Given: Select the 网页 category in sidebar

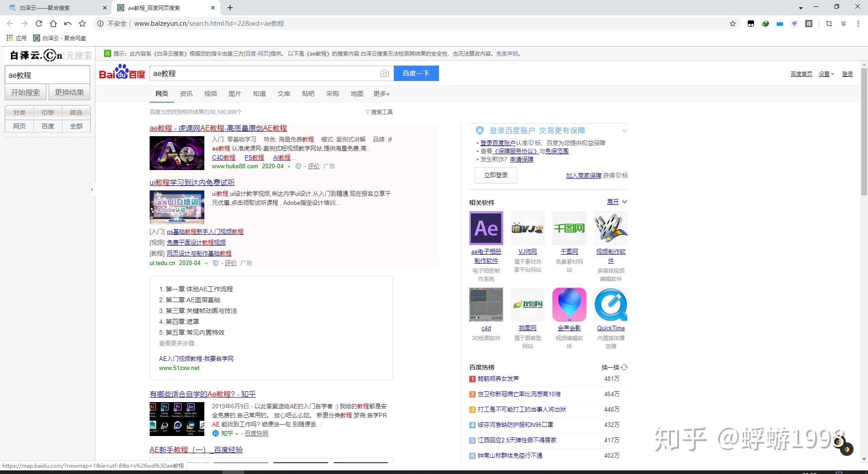Looking at the screenshot, I should [19, 126].
